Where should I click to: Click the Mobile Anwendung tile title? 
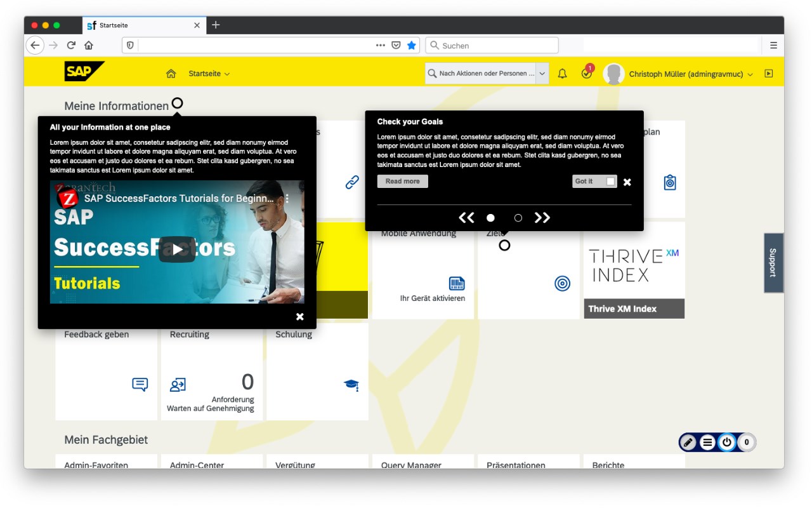pos(419,234)
